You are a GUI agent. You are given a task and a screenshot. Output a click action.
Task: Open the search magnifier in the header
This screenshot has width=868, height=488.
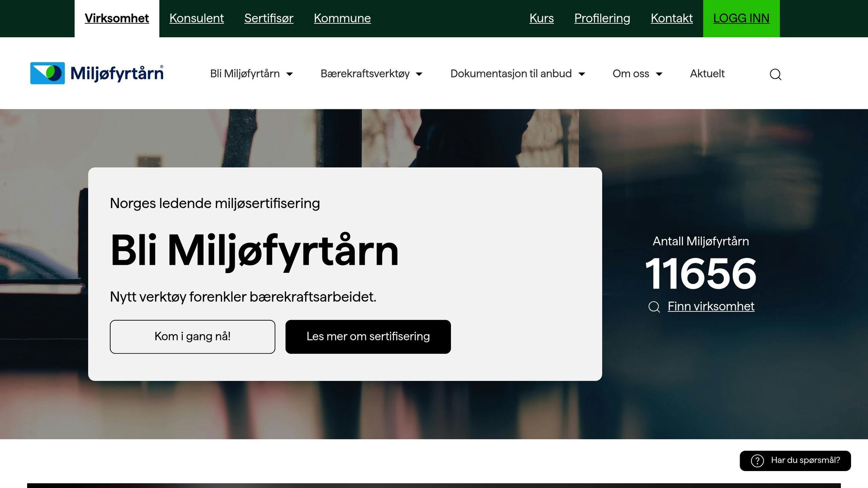(775, 74)
